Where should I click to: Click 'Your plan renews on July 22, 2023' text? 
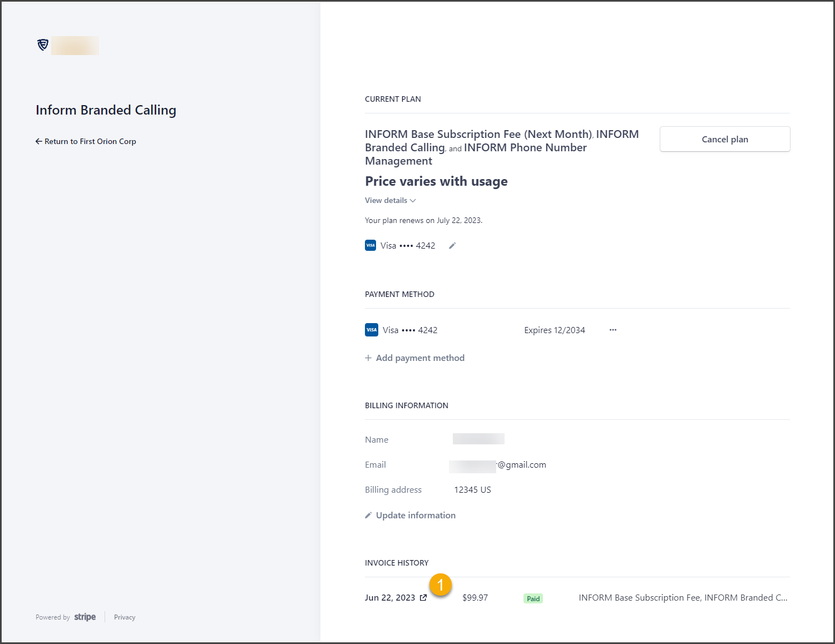(423, 220)
